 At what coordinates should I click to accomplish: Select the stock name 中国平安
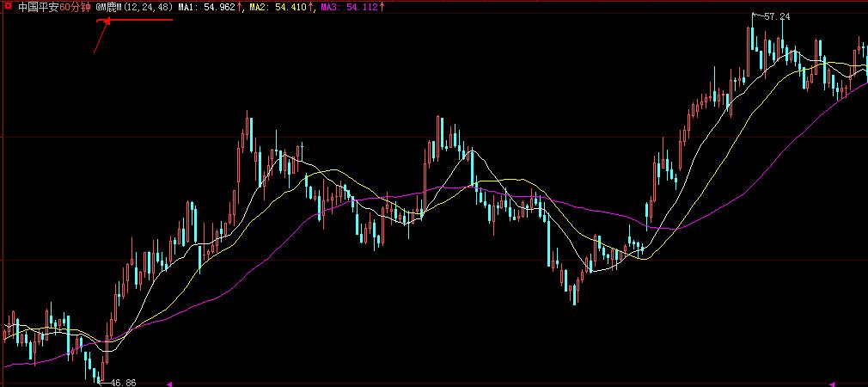point(39,8)
